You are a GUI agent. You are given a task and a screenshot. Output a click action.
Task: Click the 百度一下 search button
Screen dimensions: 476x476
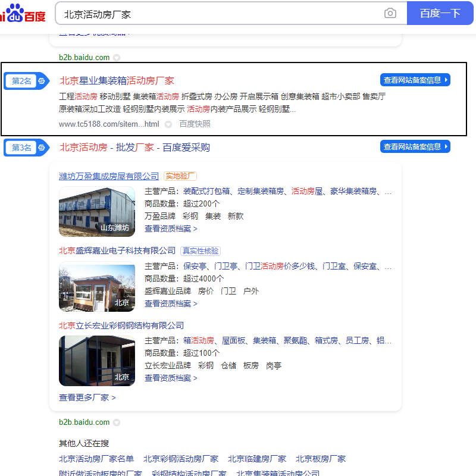tap(440, 13)
